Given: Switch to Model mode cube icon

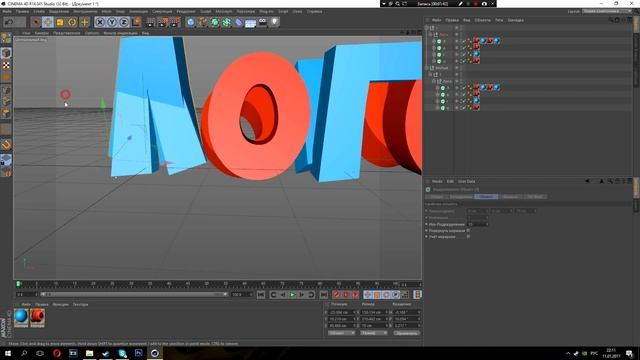Looking at the screenshot, I should point(6,53).
